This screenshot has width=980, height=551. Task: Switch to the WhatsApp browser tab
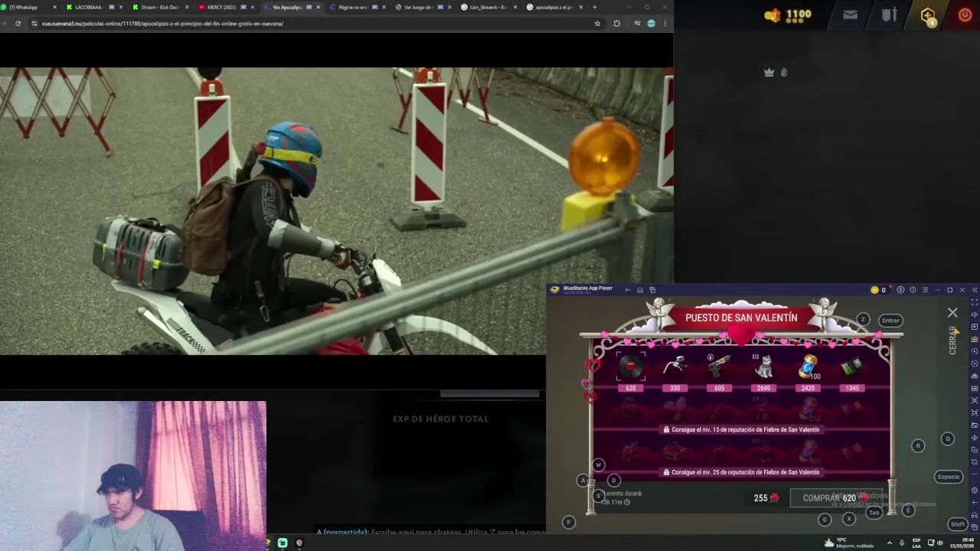click(28, 7)
